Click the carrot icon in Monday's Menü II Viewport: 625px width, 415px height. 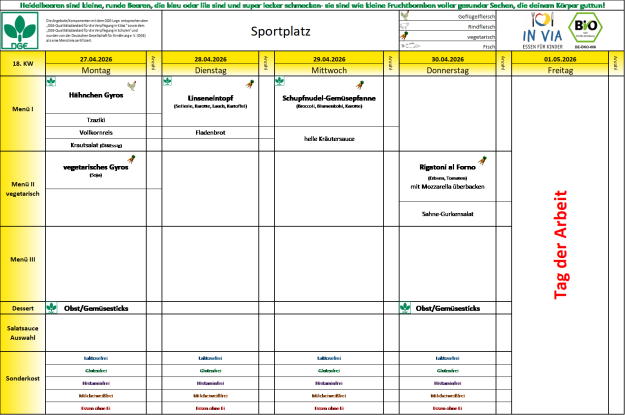[130, 160]
